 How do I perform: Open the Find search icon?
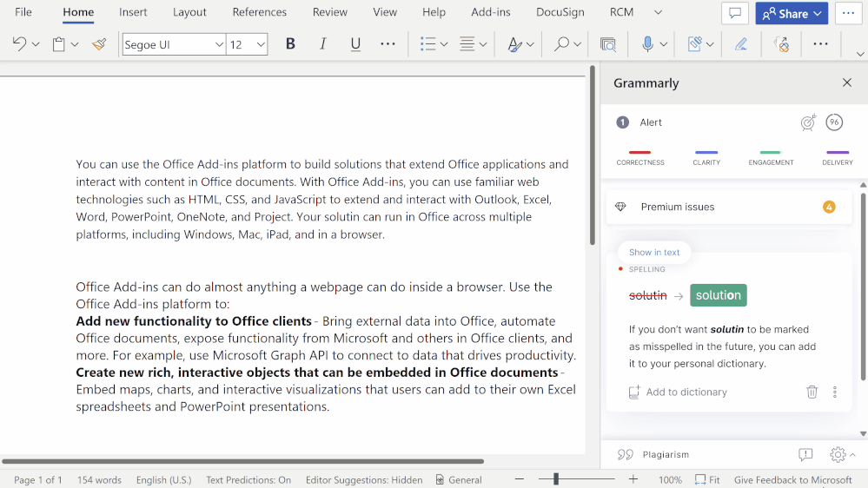point(561,44)
